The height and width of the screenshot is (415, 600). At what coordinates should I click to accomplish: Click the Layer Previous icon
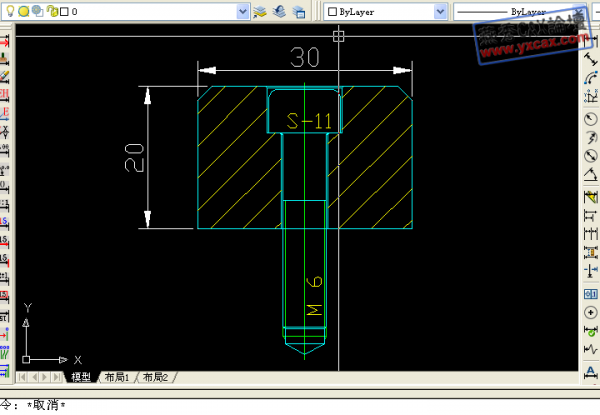pyautogui.click(x=279, y=12)
